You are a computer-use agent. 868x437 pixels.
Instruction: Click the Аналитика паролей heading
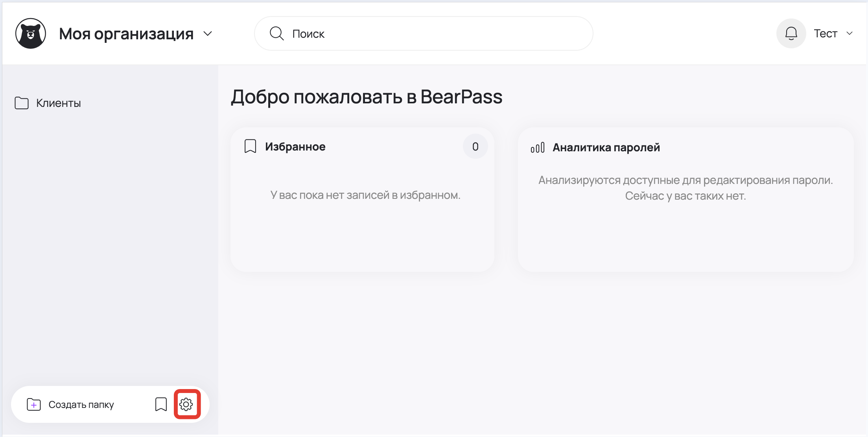click(606, 148)
